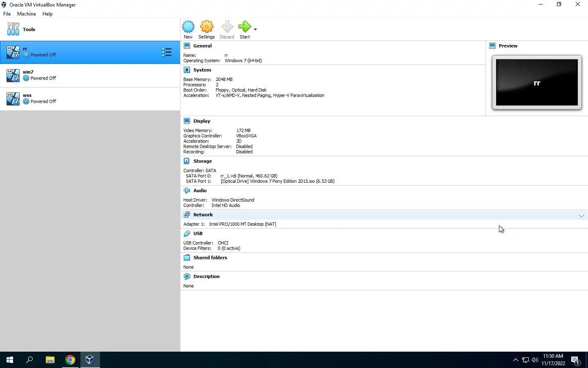
Task: Click the VBoxSVGA graphics controller value
Action: (x=246, y=136)
